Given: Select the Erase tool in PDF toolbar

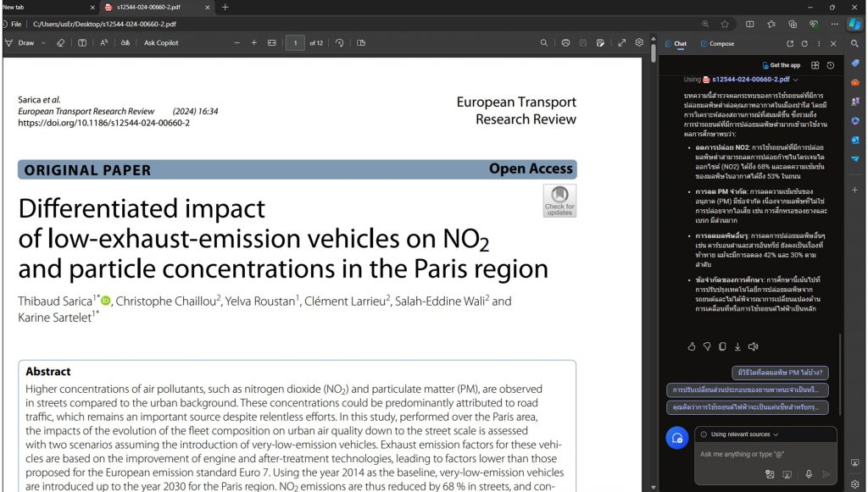Looking at the screenshot, I should point(61,42).
